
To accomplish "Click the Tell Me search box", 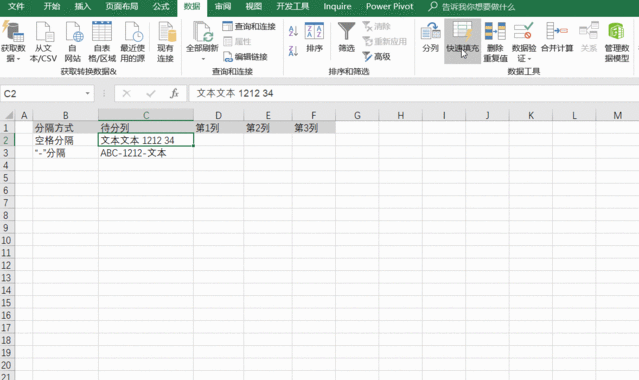I will pyautogui.click(x=473, y=7).
